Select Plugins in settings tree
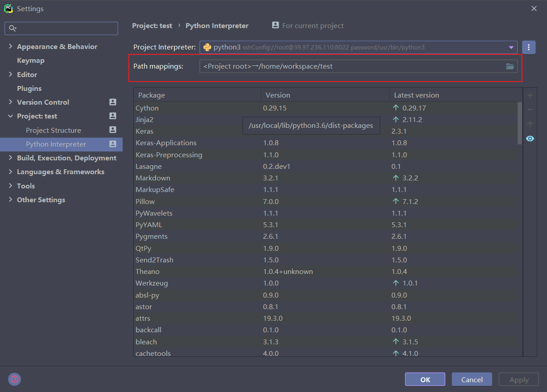The image size is (547, 392). pos(29,88)
